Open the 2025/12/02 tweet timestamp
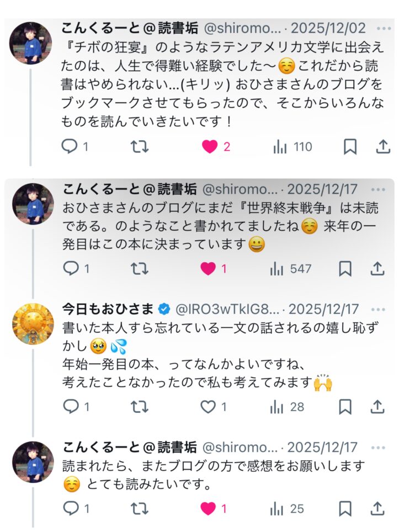Image resolution: width=399 pixels, height=532 pixels. click(328, 29)
